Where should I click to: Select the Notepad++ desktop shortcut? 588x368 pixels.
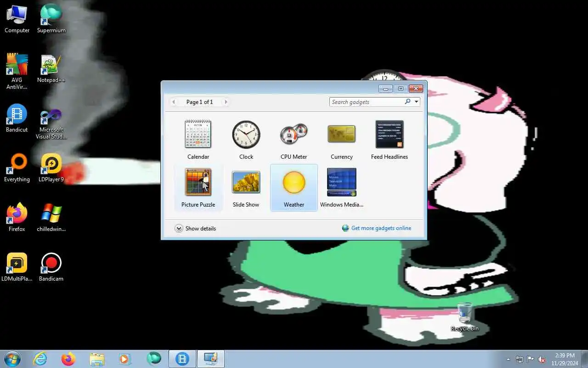pos(51,69)
